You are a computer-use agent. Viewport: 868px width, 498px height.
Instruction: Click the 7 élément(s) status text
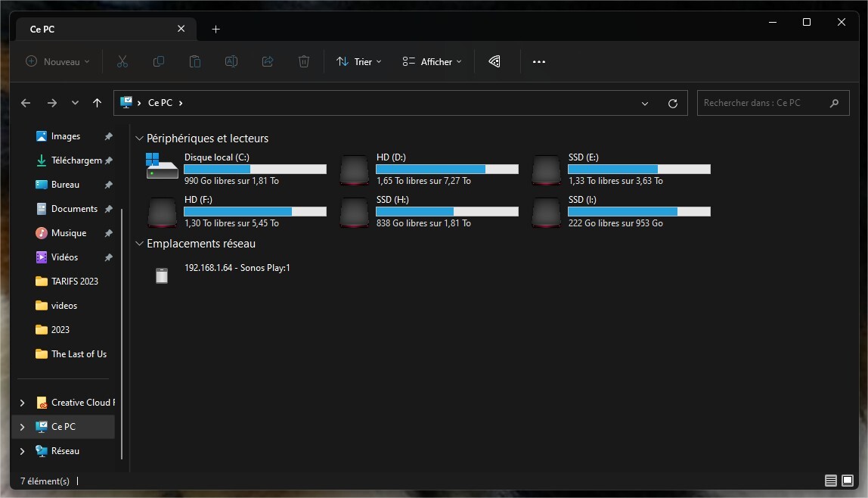(45, 481)
